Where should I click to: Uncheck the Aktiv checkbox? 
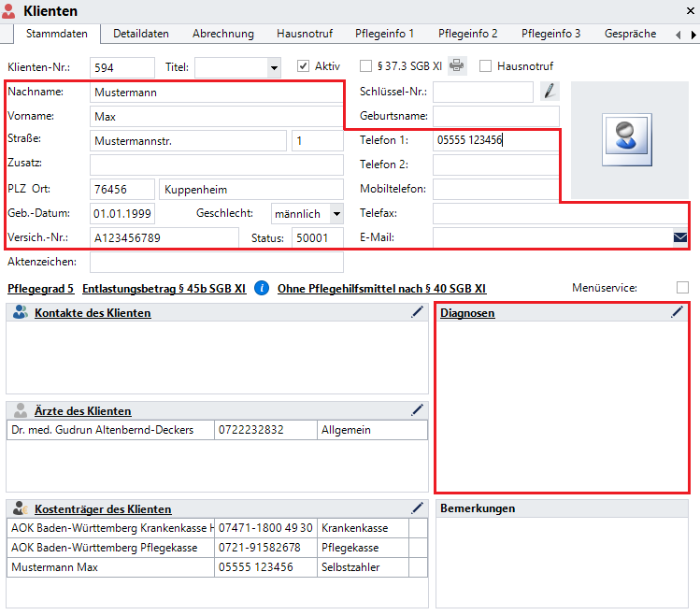[303, 66]
